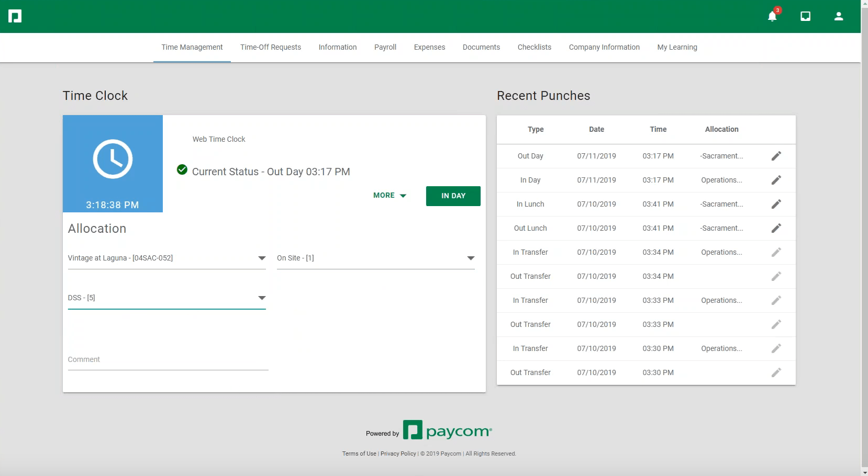Edit the Out Day 07/11/2019 punch
The width and height of the screenshot is (868, 476).
tap(776, 156)
